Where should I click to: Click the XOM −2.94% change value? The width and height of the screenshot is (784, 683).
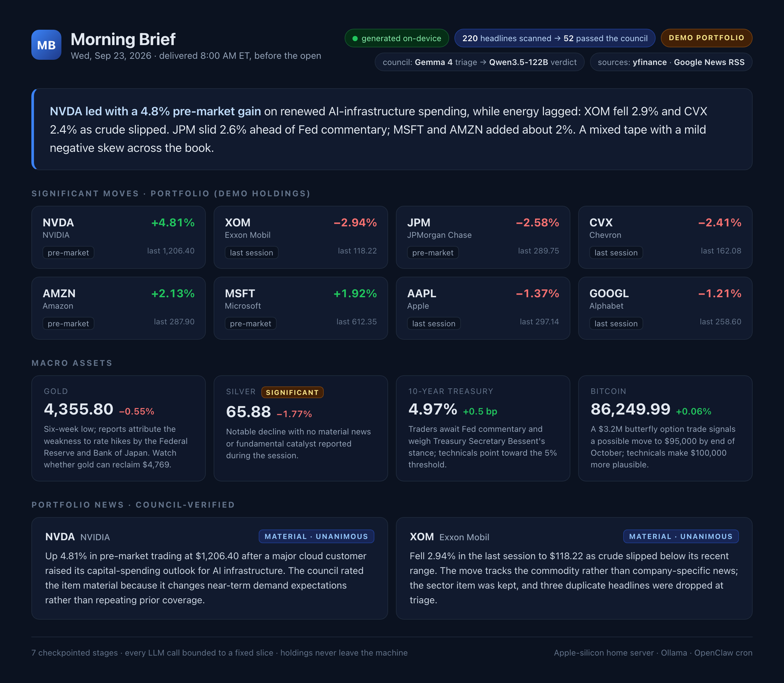(355, 222)
